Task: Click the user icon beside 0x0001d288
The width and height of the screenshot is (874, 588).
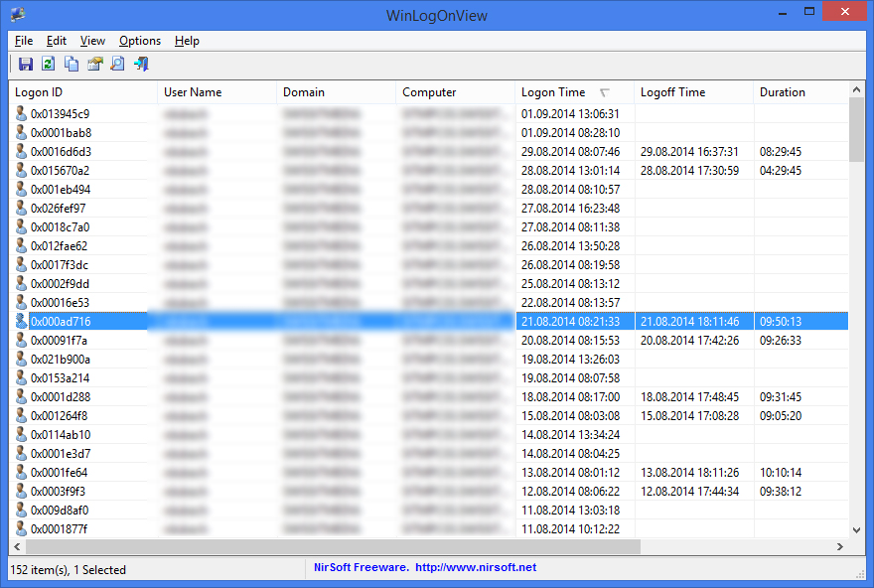Action: coord(21,397)
